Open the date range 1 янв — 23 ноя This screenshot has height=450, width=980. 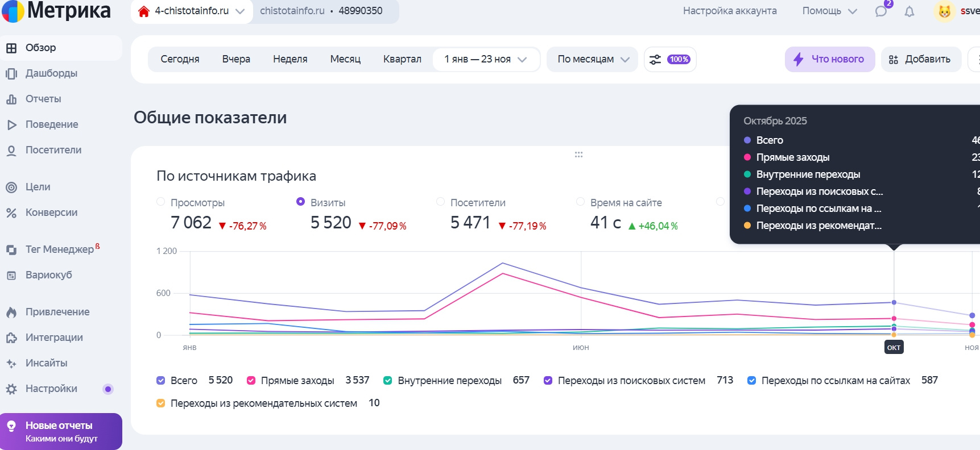point(485,60)
